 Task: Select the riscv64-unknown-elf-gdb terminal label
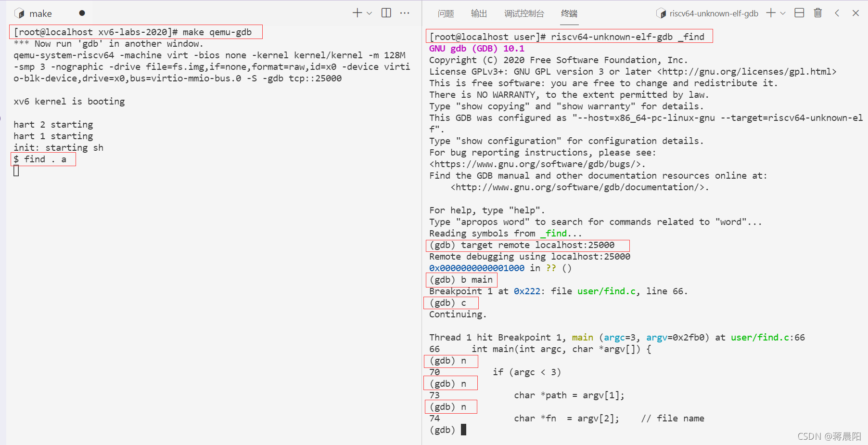[714, 13]
